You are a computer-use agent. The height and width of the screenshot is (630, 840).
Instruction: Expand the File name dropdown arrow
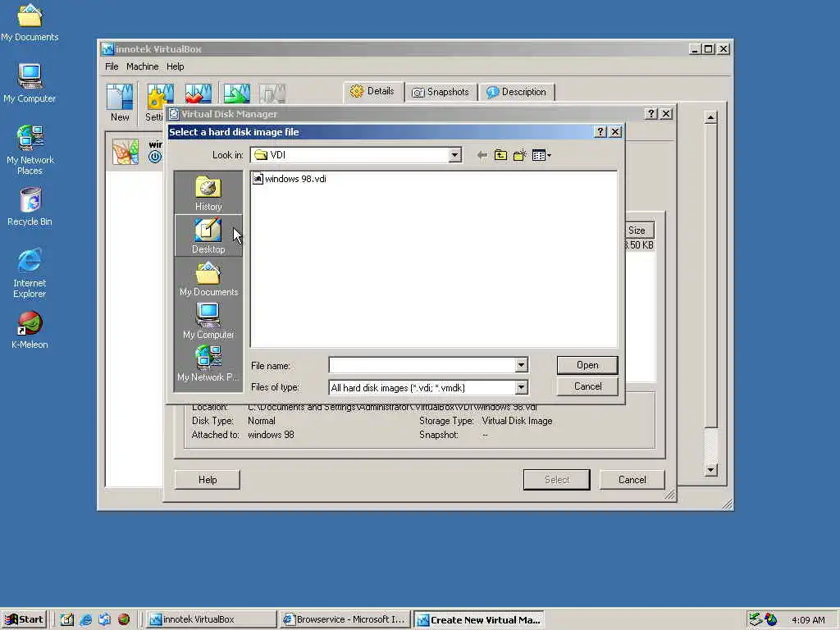point(521,365)
